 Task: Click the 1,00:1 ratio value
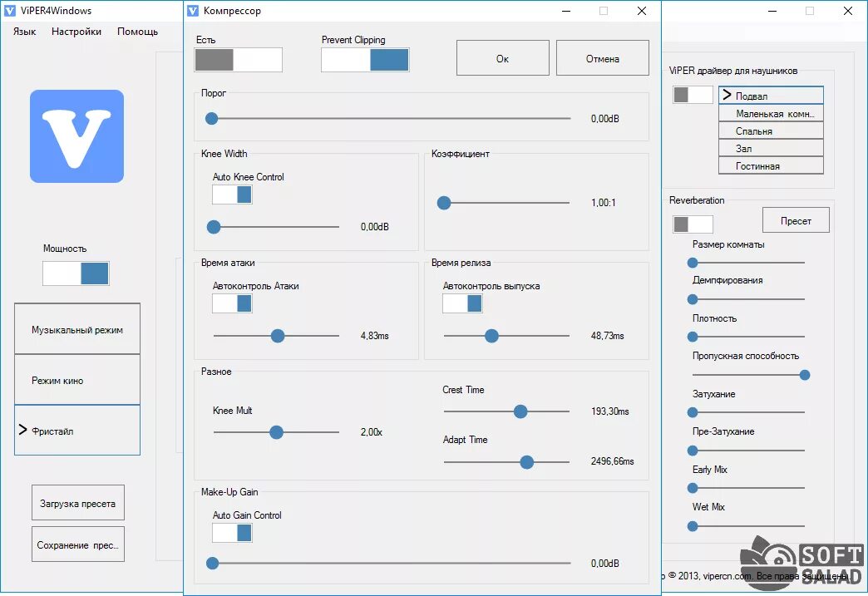604,203
